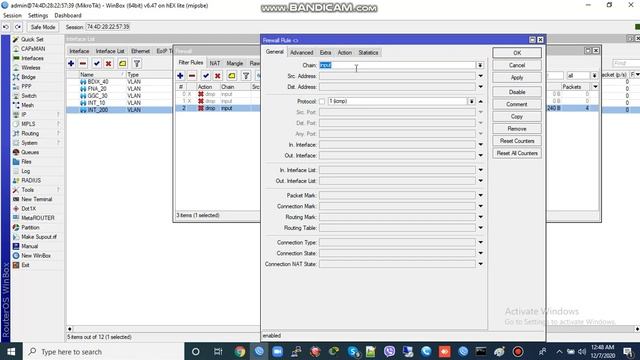The image size is (640, 360).
Task: Collapse the Protocol field arrow
Action: [480, 101]
